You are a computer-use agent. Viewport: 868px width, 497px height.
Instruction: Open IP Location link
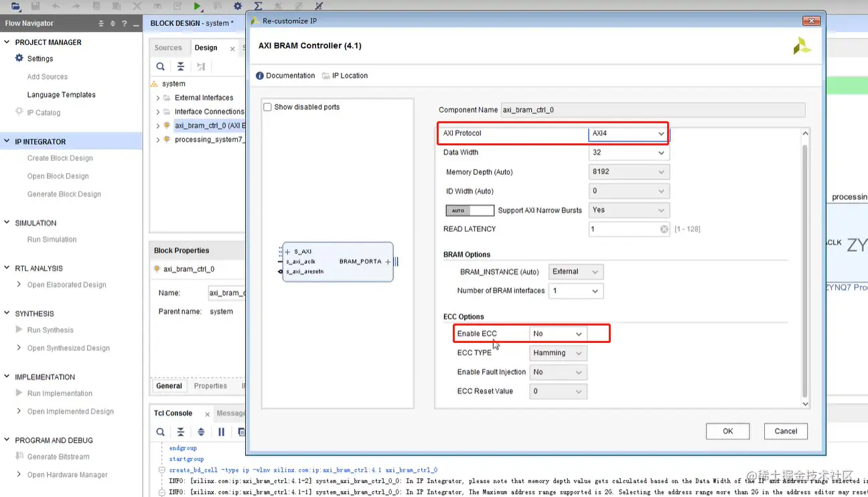(350, 76)
